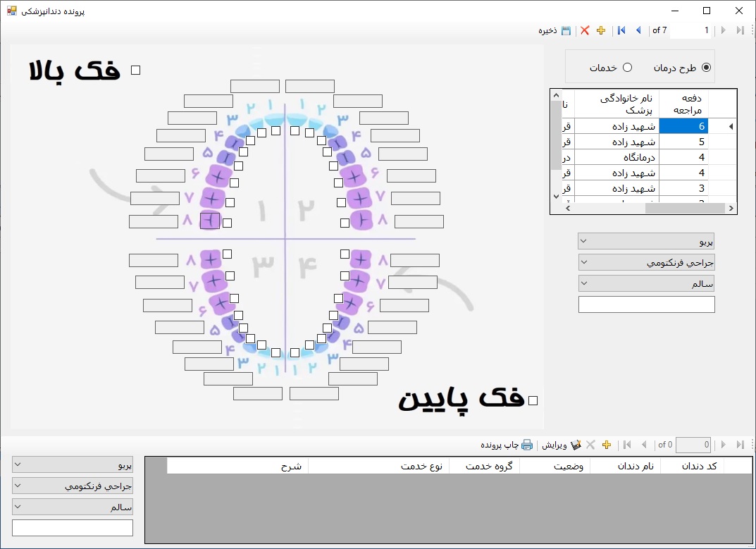Check the lower jaw (فک پایین) checkbox
The width and height of the screenshot is (756, 549).
(533, 400)
